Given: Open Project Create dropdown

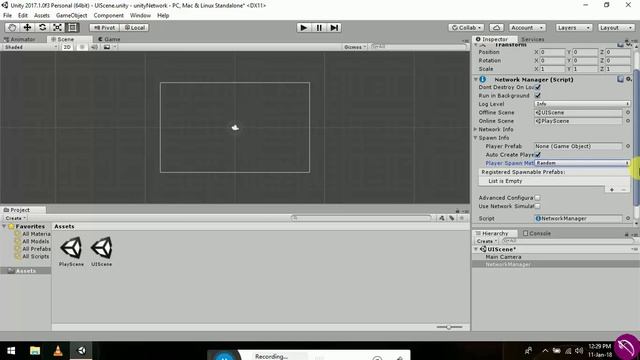Looking at the screenshot, I should pos(16,218).
